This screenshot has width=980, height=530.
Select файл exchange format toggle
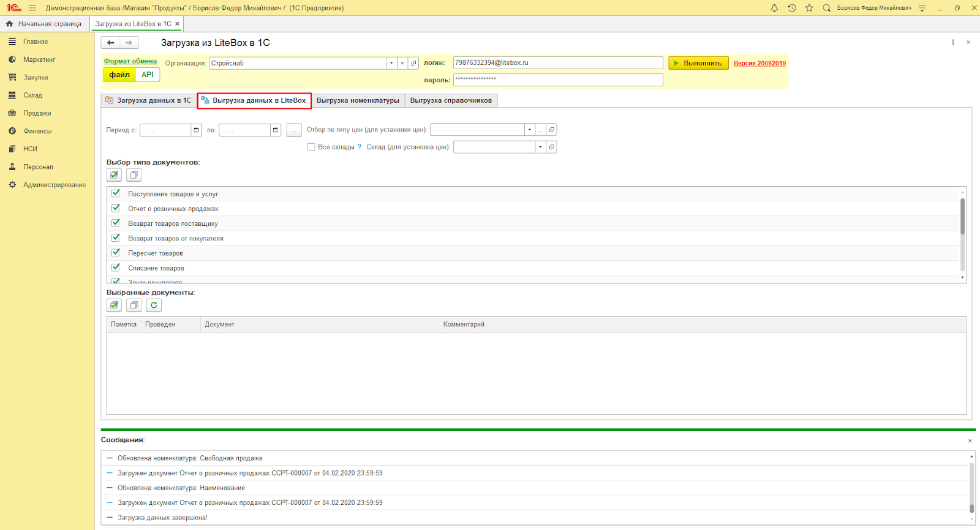(119, 75)
